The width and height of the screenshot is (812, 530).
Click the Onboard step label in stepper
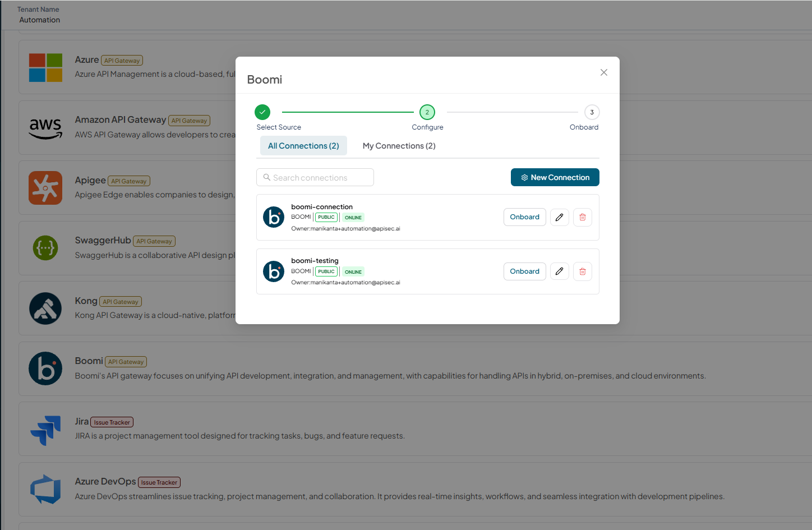584,127
